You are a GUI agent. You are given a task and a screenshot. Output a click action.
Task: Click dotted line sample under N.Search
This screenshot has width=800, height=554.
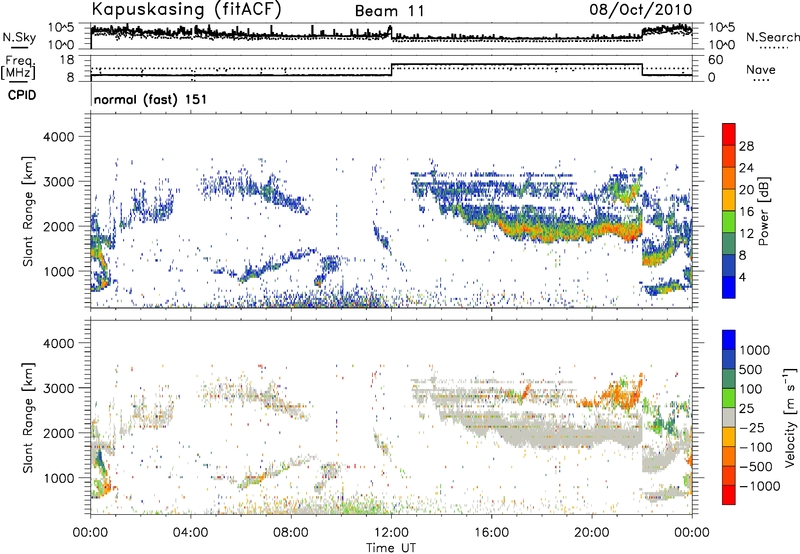point(774,48)
